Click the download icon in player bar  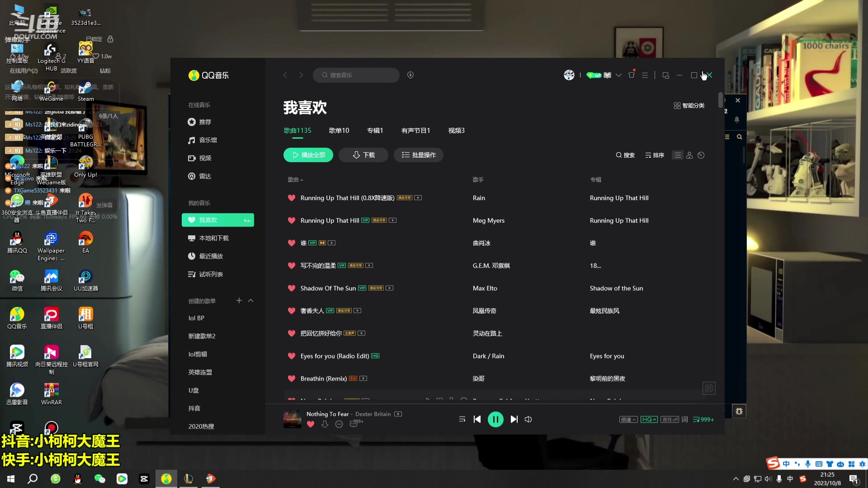(325, 424)
